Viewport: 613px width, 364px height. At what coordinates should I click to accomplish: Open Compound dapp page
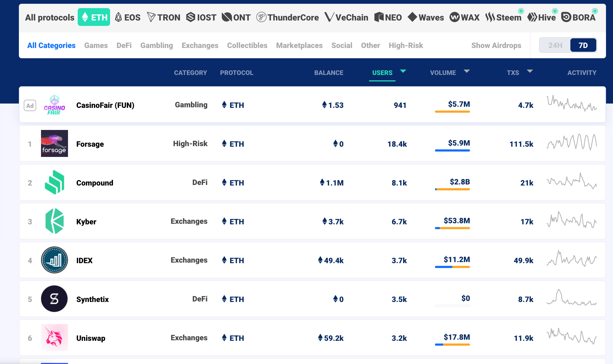95,183
